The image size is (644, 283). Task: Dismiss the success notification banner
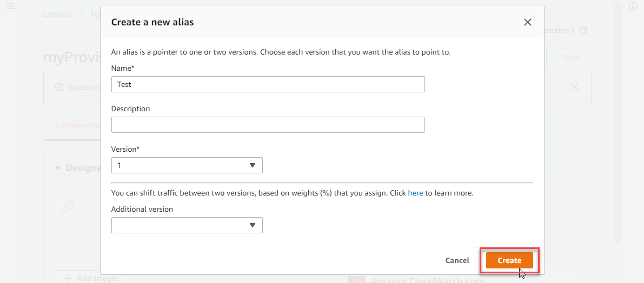coord(575,87)
